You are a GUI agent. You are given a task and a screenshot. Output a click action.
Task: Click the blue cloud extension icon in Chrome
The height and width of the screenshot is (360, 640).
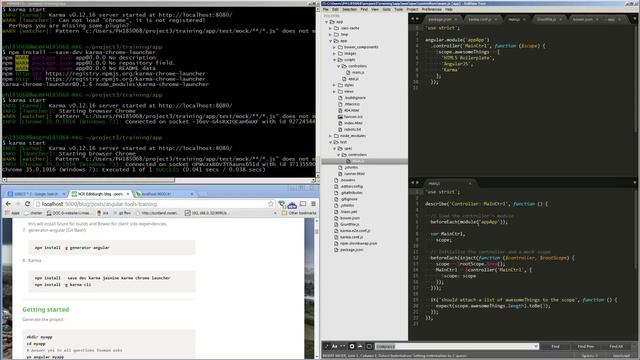[x=292, y=204]
